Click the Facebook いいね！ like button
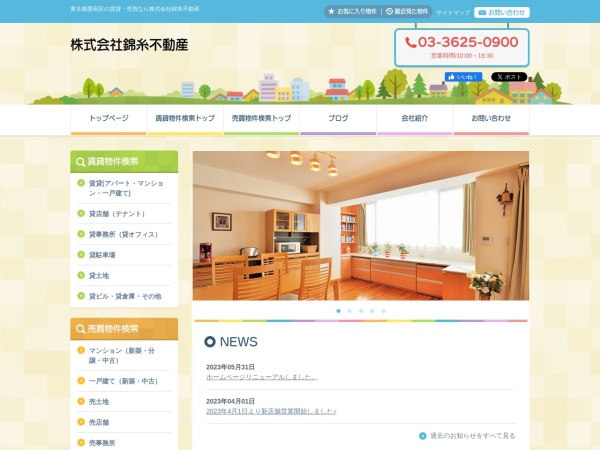Image resolution: width=600 pixels, height=450 pixels. (x=463, y=77)
